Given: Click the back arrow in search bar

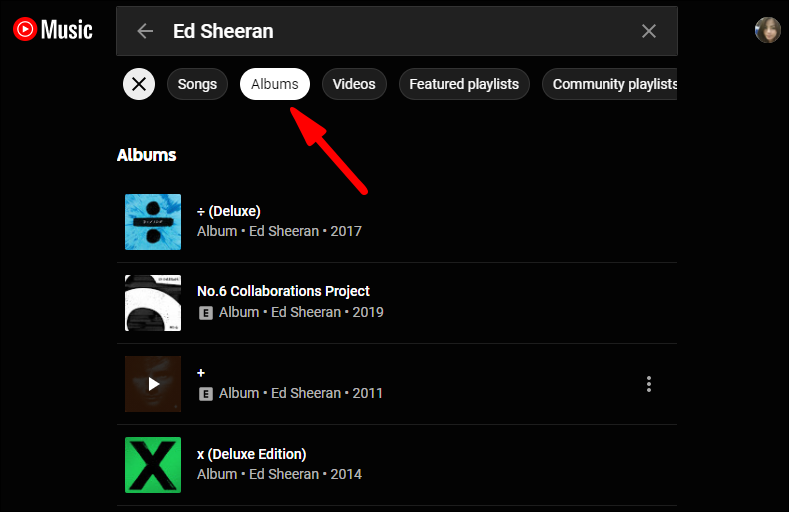Looking at the screenshot, I should 145,31.
